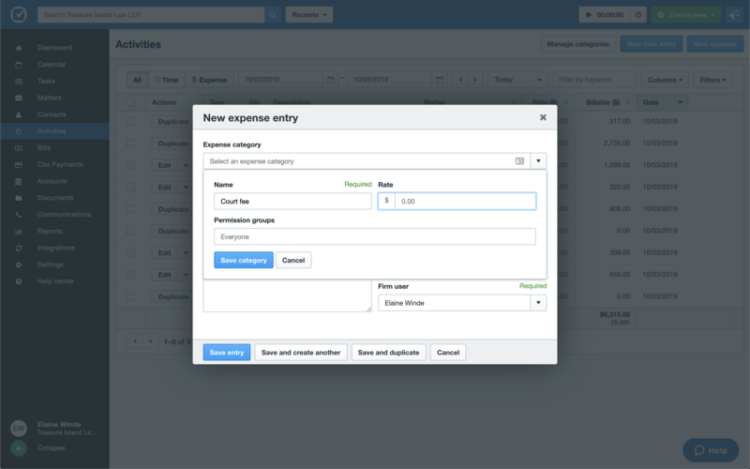Open the Firm user dropdown

(x=538, y=302)
